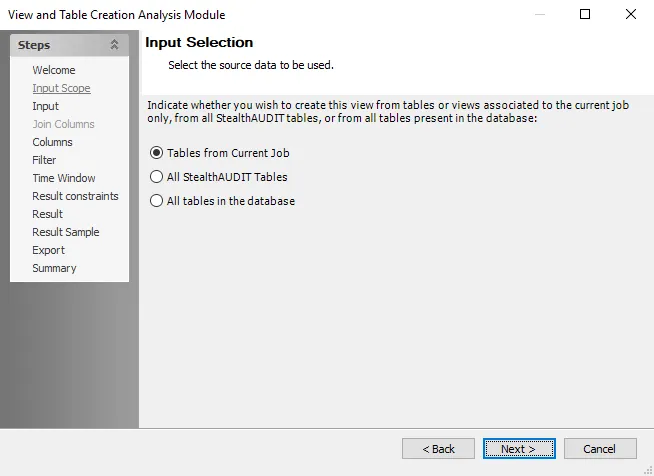
Task: Grab the window resize grip icon
Action: pos(648,470)
